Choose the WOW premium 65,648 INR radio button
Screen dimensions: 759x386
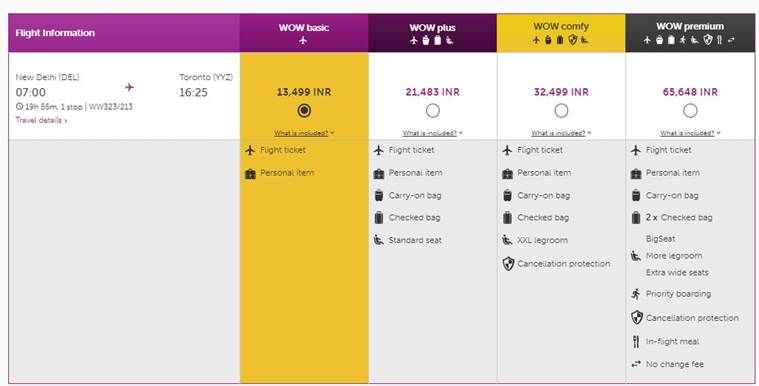[690, 111]
